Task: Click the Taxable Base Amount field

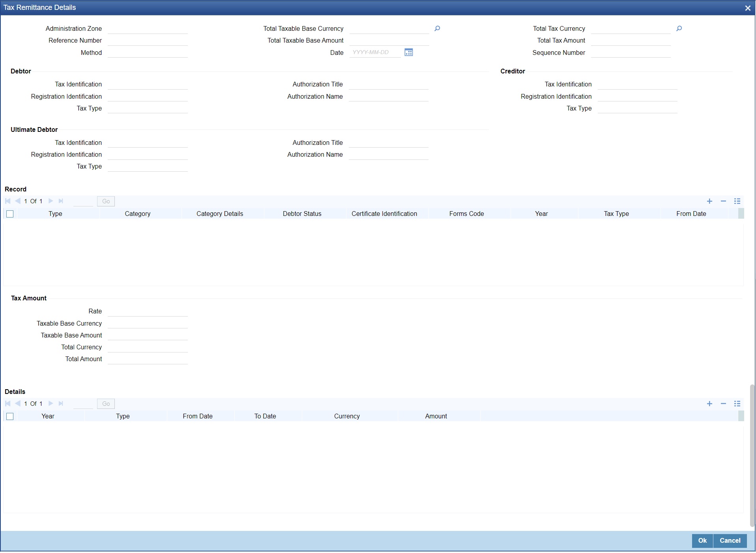Action: click(148, 335)
